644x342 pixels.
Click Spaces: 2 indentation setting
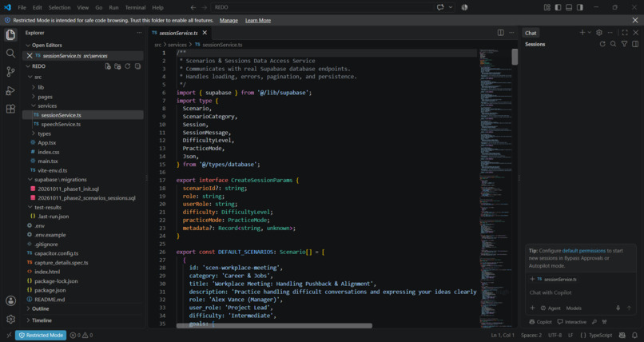click(x=531, y=336)
